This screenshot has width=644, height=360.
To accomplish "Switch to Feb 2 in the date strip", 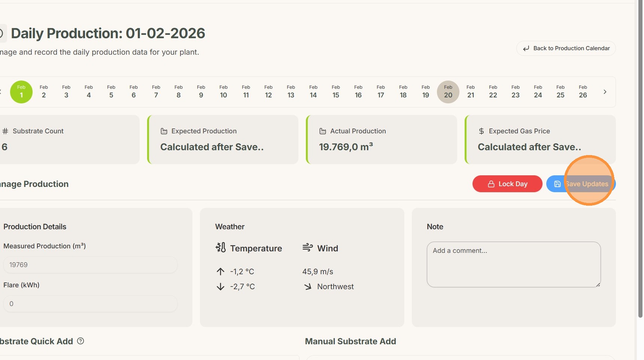I will [x=44, y=92].
